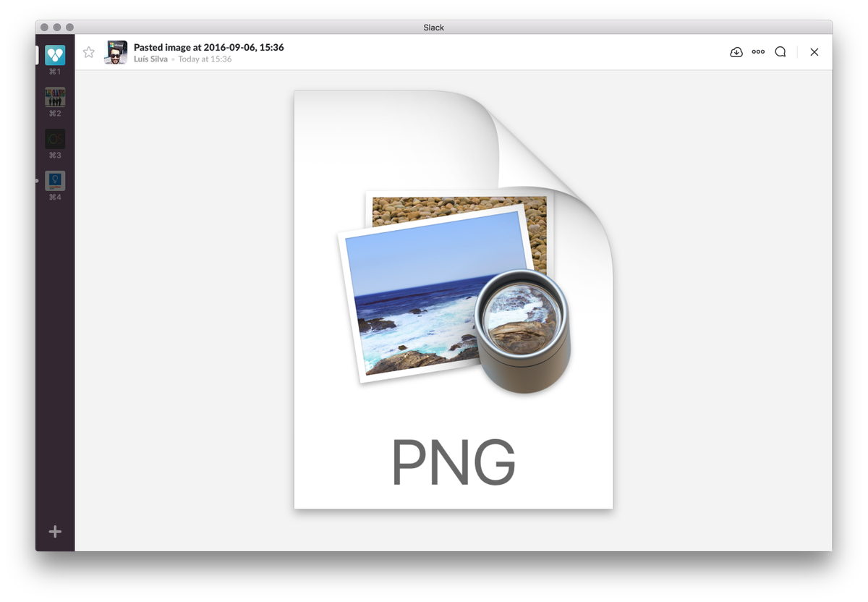This screenshot has height=602, width=868.
Task: Click the green zoom window button
Action: pos(70,27)
